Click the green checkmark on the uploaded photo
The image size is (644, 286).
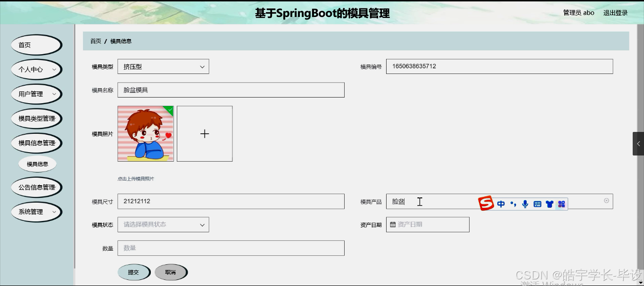point(170,109)
